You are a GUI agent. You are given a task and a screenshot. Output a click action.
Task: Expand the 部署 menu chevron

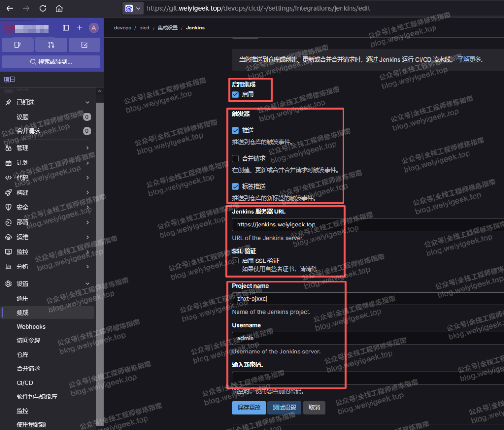click(87, 222)
